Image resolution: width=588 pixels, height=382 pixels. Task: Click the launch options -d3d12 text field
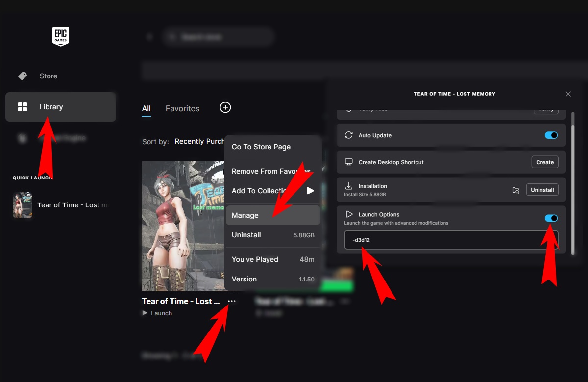pos(451,240)
